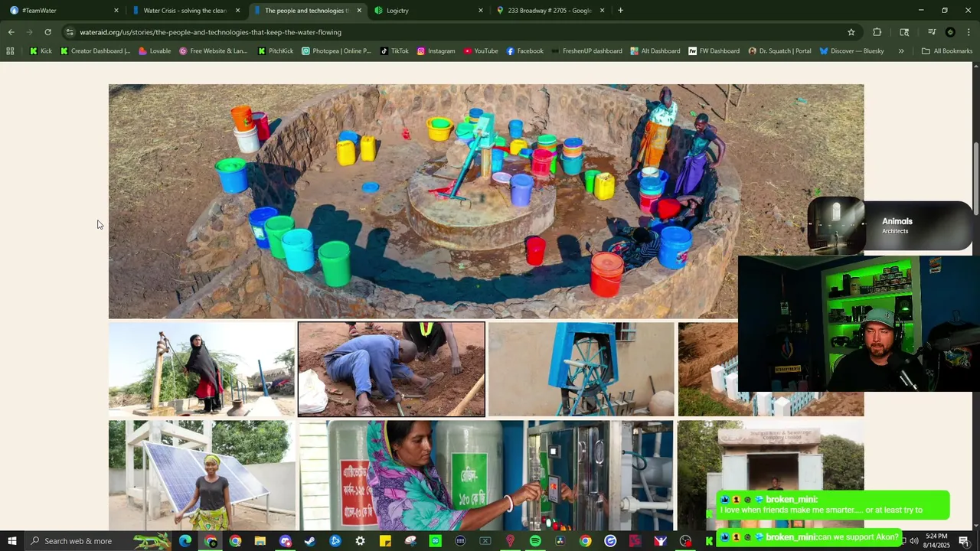Reload the WaterAid page
The height and width of the screenshot is (551, 980).
tap(47, 32)
